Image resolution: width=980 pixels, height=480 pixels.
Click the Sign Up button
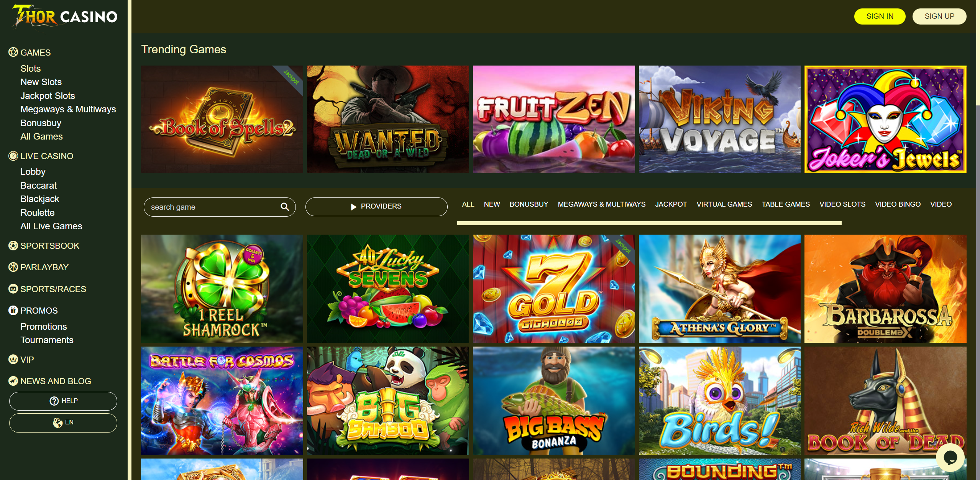pyautogui.click(x=939, y=16)
